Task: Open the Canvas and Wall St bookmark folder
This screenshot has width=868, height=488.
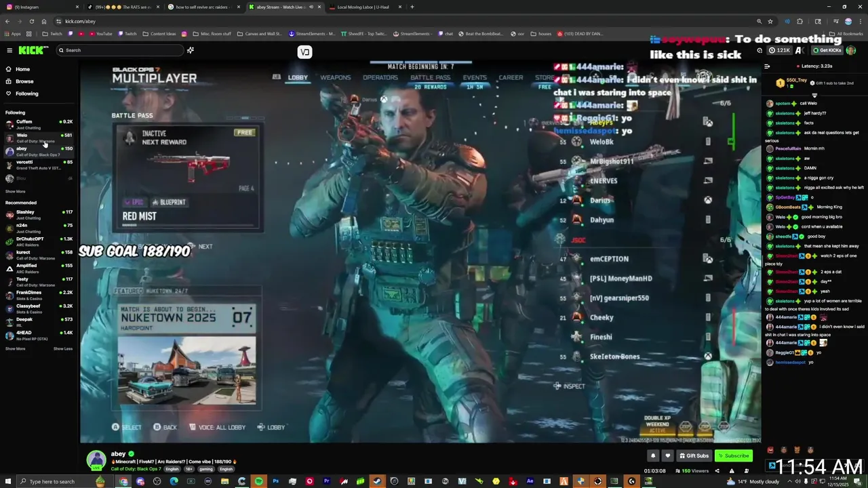Action: pyautogui.click(x=258, y=33)
